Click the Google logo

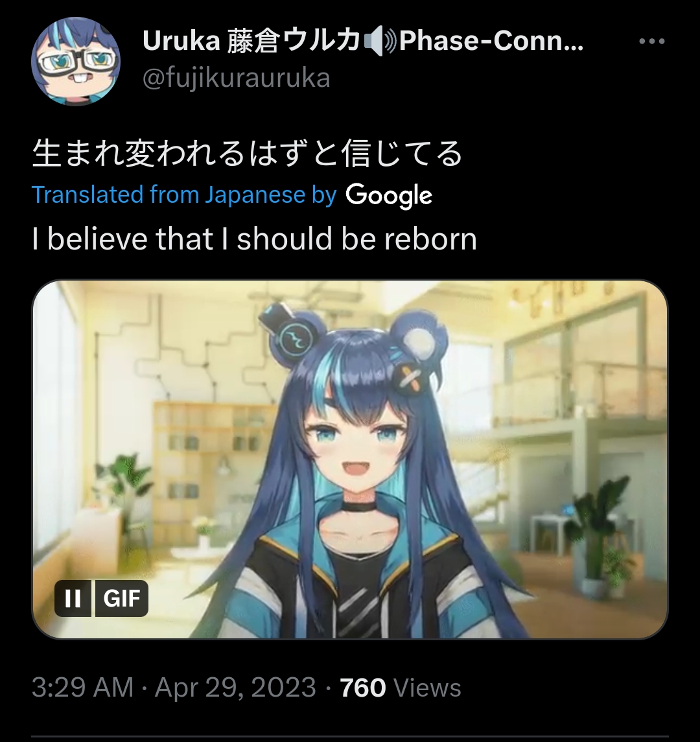[389, 196]
